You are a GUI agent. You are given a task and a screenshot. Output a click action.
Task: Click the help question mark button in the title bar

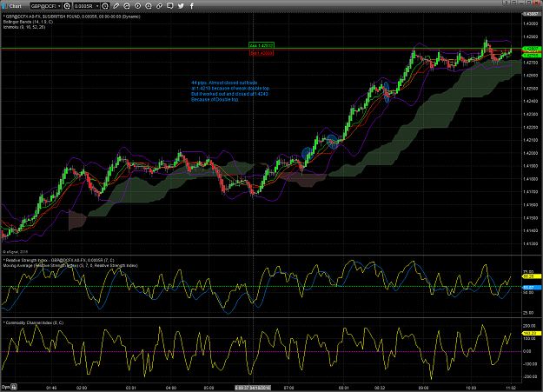click(506, 3)
